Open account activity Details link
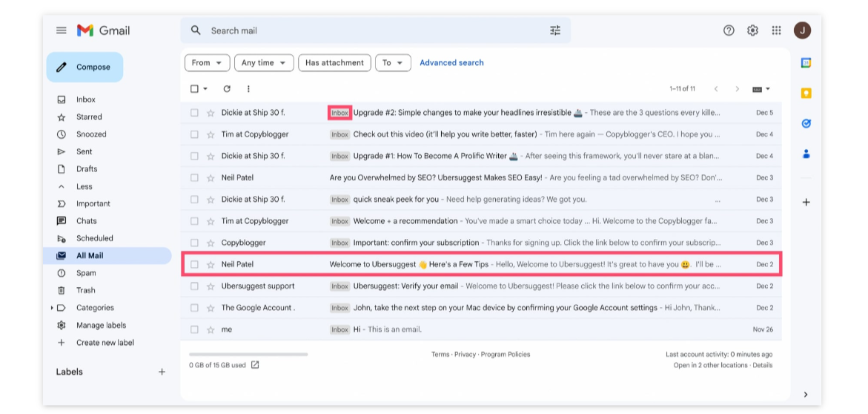 (762, 365)
